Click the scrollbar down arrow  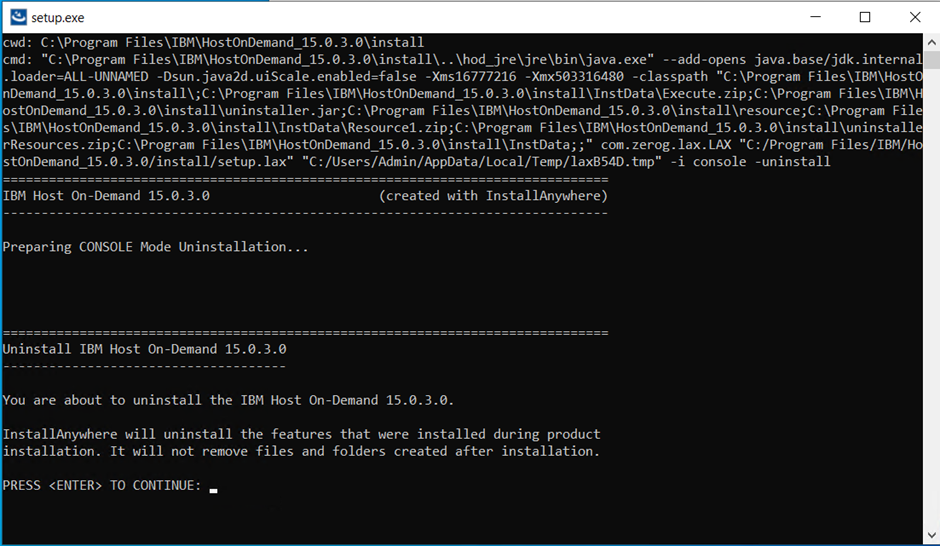[929, 537]
